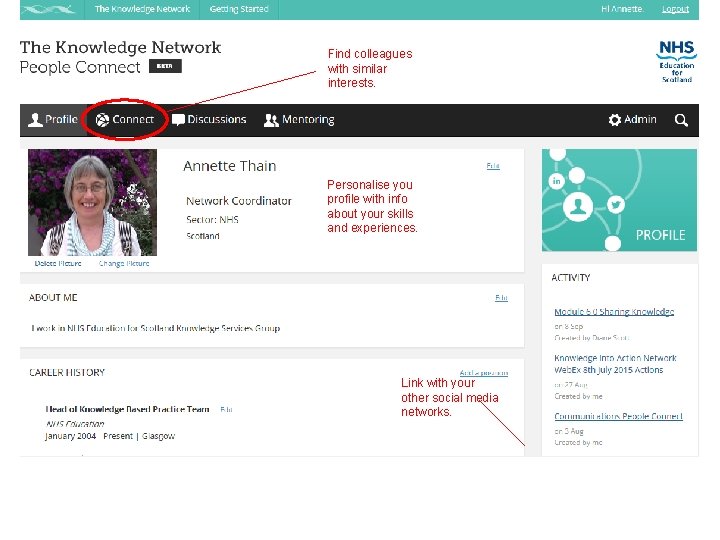Viewport: 720px width, 540px height.
Task: Click the Profile person icon in navbar
Action: pyautogui.click(x=35, y=120)
